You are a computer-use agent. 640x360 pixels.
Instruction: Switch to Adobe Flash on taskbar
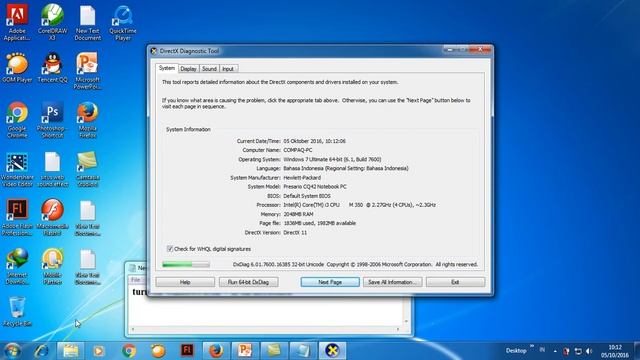click(187, 351)
